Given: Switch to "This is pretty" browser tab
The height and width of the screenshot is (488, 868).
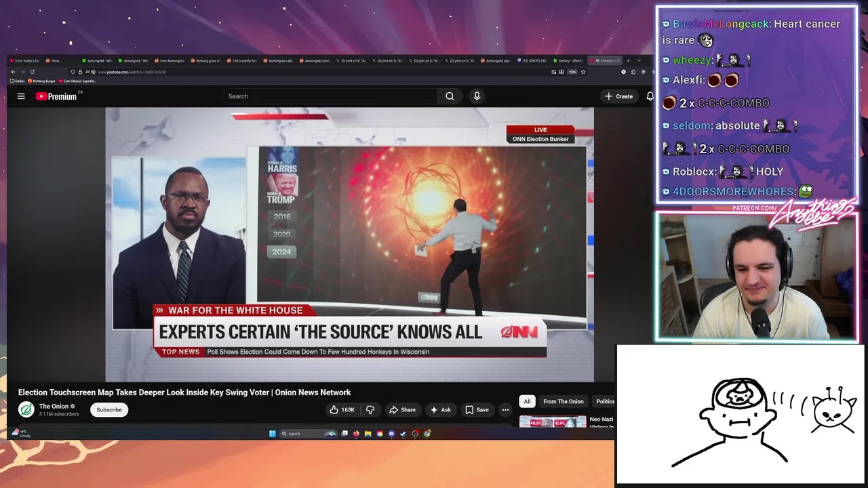Looking at the screenshot, I should pos(241,61).
